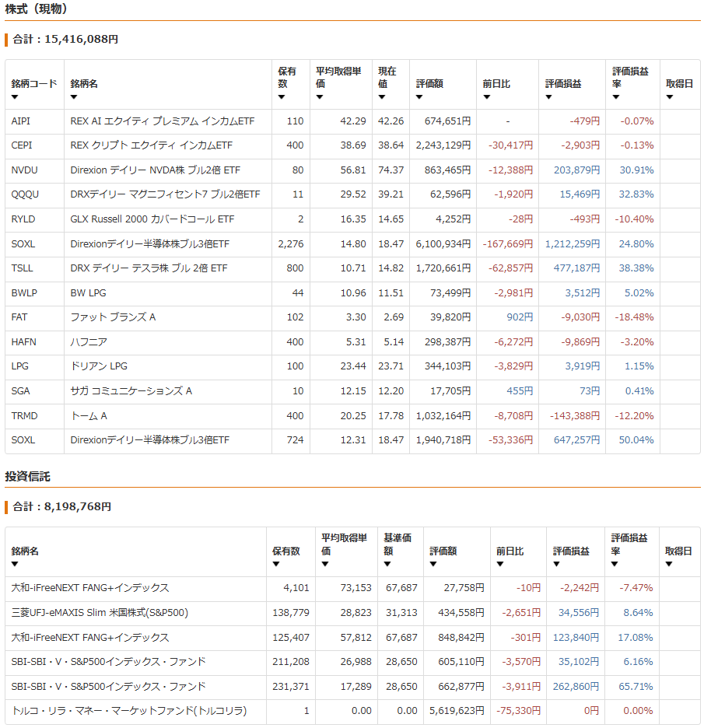Click SBI・V・S&P500 fund with 231,371 units
Screen dimensions: 704x728
point(108,686)
